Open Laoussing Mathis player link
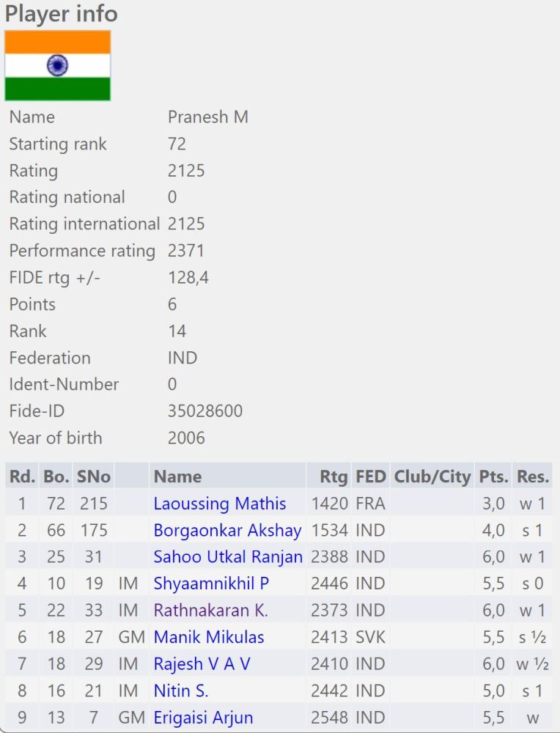This screenshot has height=733, width=560. (220, 504)
